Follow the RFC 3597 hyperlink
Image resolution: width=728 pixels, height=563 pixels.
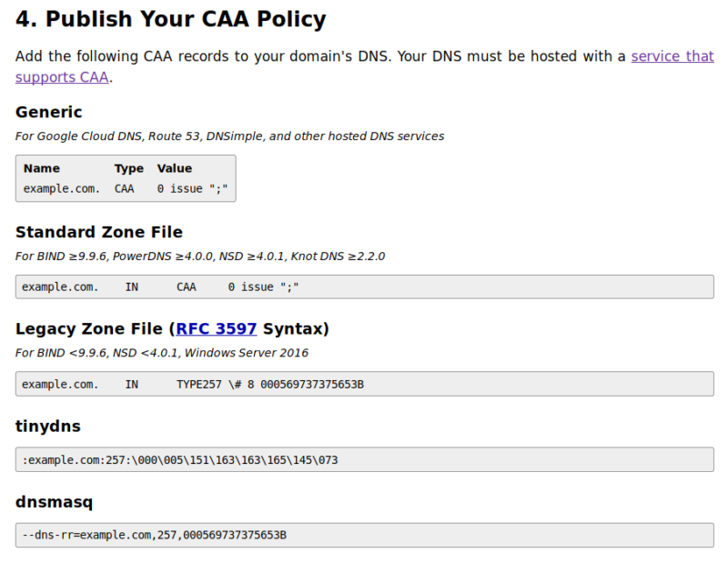coord(216,328)
